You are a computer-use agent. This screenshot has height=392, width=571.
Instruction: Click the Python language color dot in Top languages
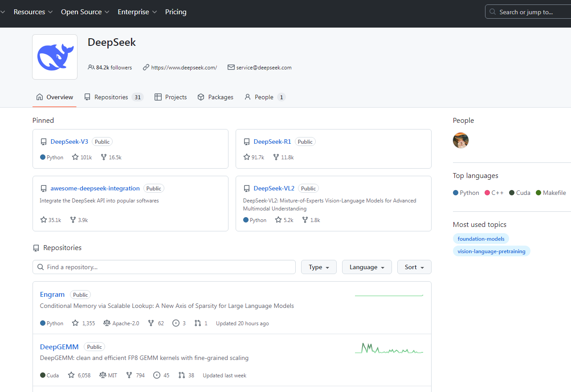point(456,193)
